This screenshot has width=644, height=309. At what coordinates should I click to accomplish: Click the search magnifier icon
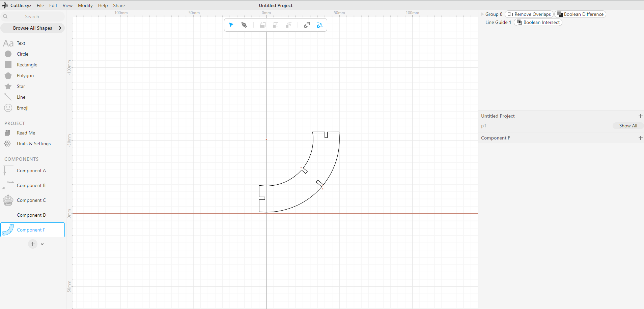5,17
